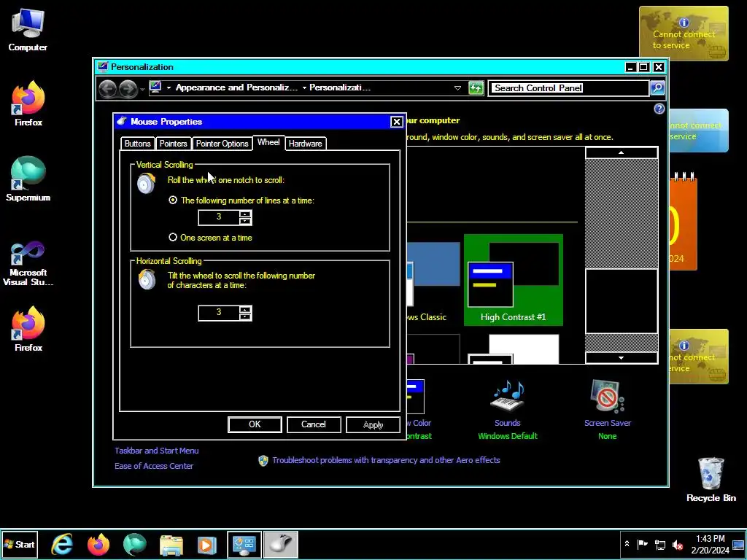Click the top weather gadget 'Cannot connect to service'
The height and width of the screenshot is (560, 747).
[x=684, y=34]
